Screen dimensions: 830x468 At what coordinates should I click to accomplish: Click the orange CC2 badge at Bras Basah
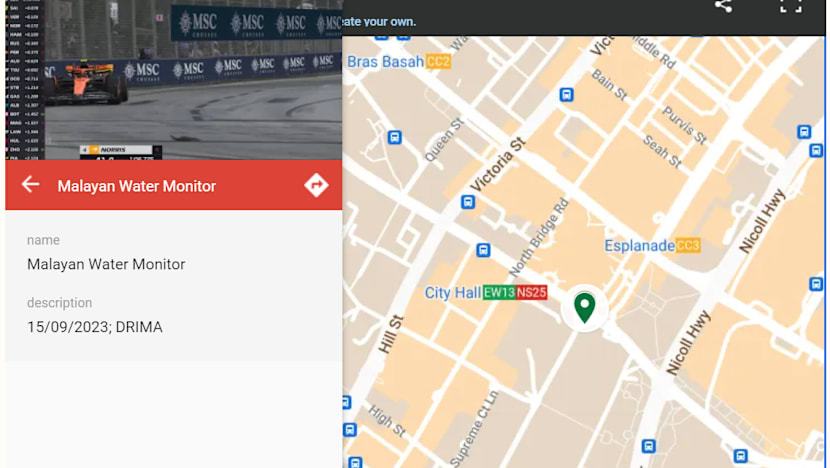coord(438,62)
